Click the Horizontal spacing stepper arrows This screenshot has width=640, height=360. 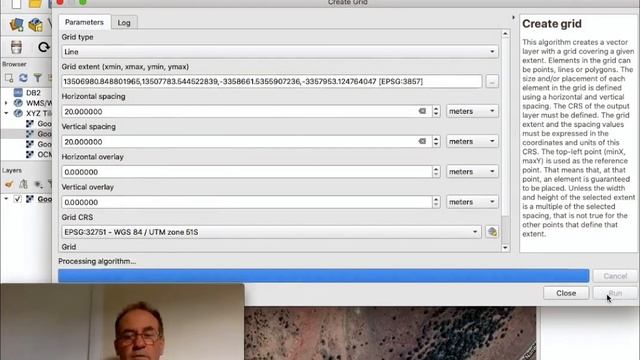click(x=436, y=111)
